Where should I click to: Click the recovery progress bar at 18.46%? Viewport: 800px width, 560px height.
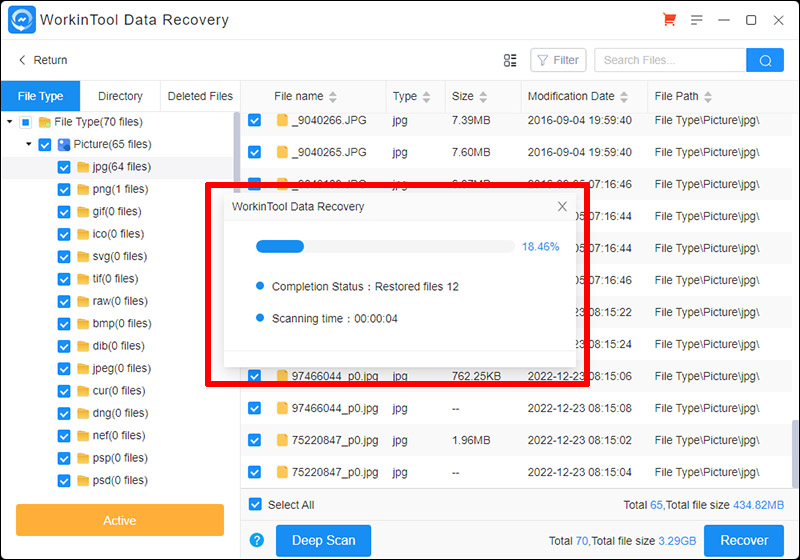pos(385,247)
